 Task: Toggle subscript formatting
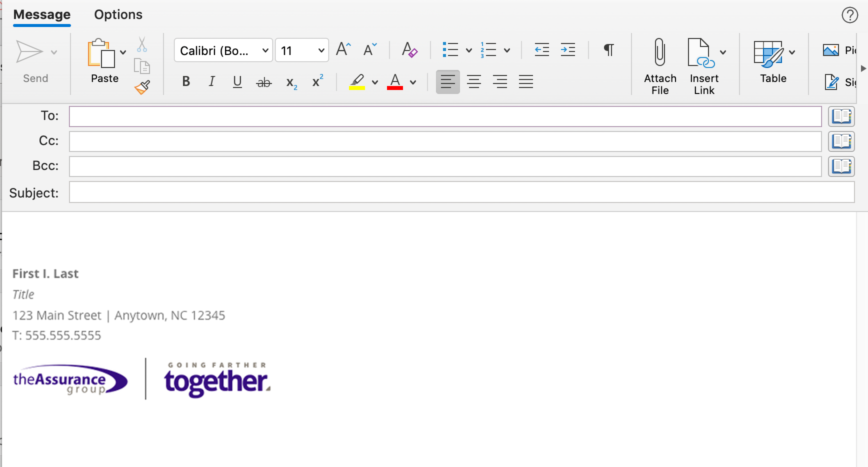[x=291, y=82]
